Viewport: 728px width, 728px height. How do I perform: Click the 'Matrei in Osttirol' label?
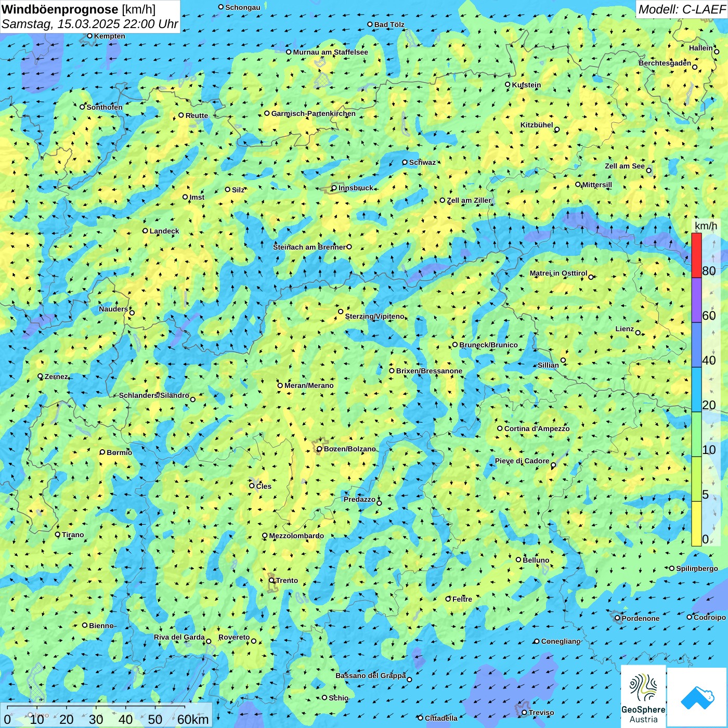click(558, 273)
